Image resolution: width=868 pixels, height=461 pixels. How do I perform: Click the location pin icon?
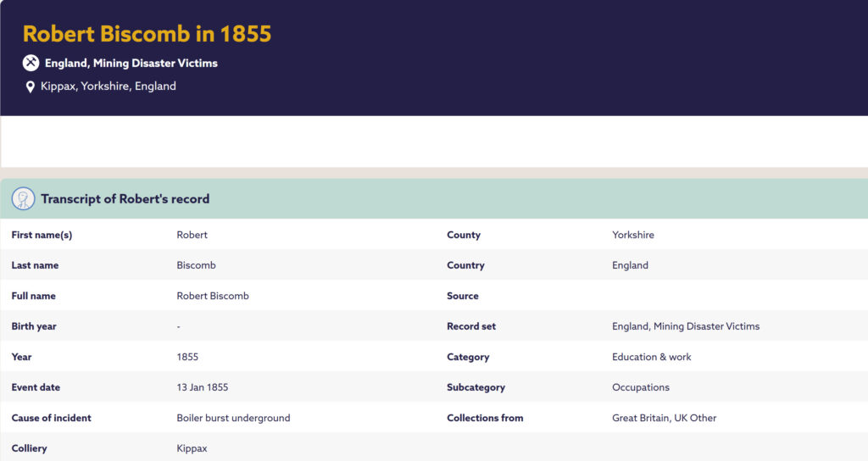click(31, 86)
